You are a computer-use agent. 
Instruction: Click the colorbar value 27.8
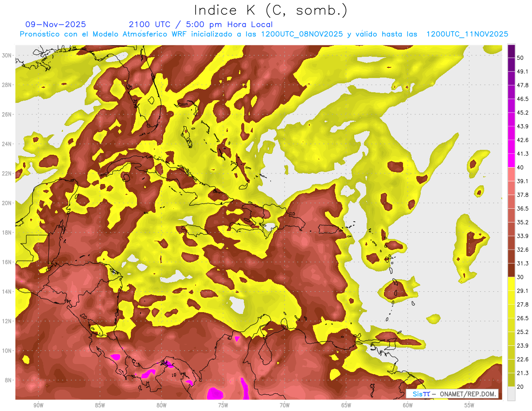pos(522,305)
